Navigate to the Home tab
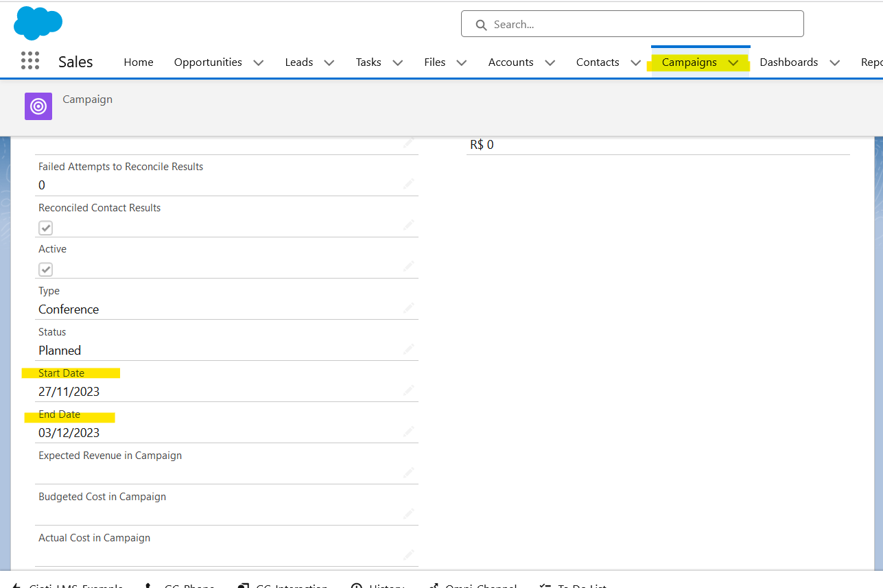The image size is (883, 588). pos(138,62)
